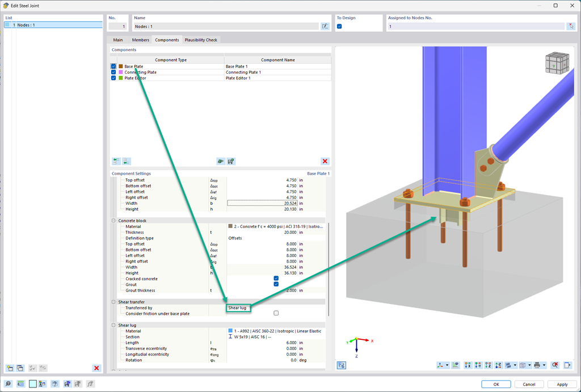Viewport: 581px width, 392px height.
Task: Click the units and decimal places icon
Action: point(20,384)
